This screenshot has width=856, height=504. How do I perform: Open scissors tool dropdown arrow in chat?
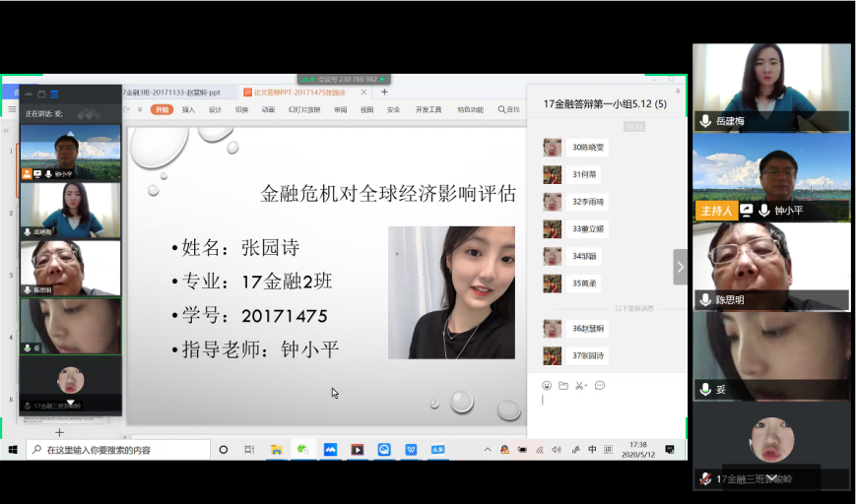[x=587, y=386]
